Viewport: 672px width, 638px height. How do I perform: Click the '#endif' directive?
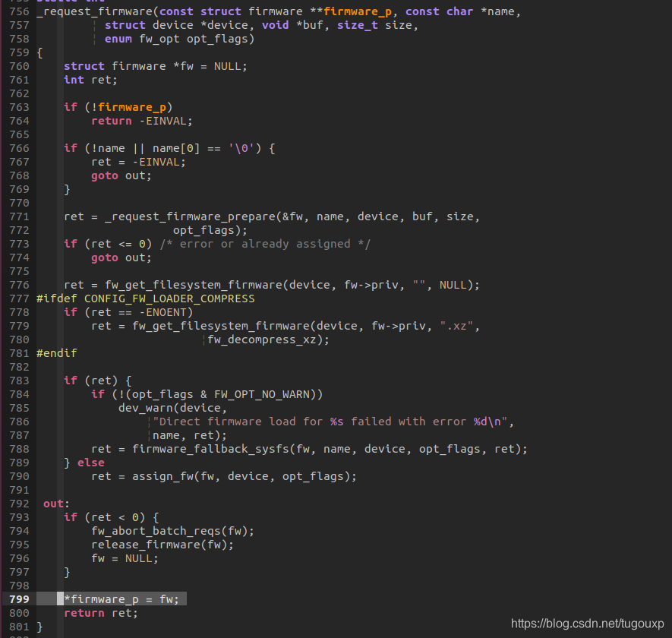pyautogui.click(x=57, y=353)
